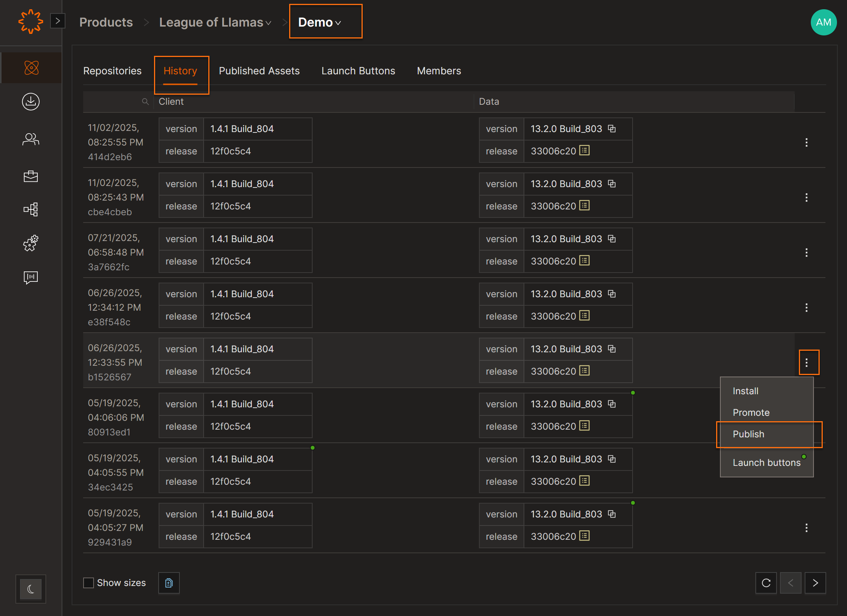The height and width of the screenshot is (616, 847).
Task: Copy data version in 414d2eb6 row
Action: pyautogui.click(x=612, y=129)
